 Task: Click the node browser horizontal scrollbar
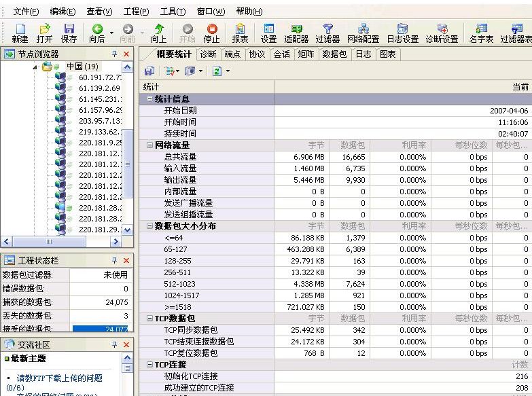click(49, 241)
